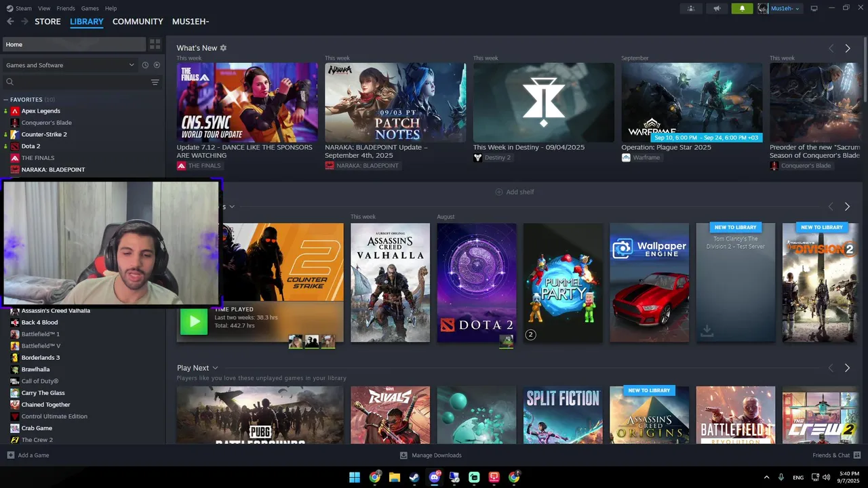Switch to Big Picture mode icon
Image resolution: width=868 pixels, height=488 pixels.
(x=814, y=8)
